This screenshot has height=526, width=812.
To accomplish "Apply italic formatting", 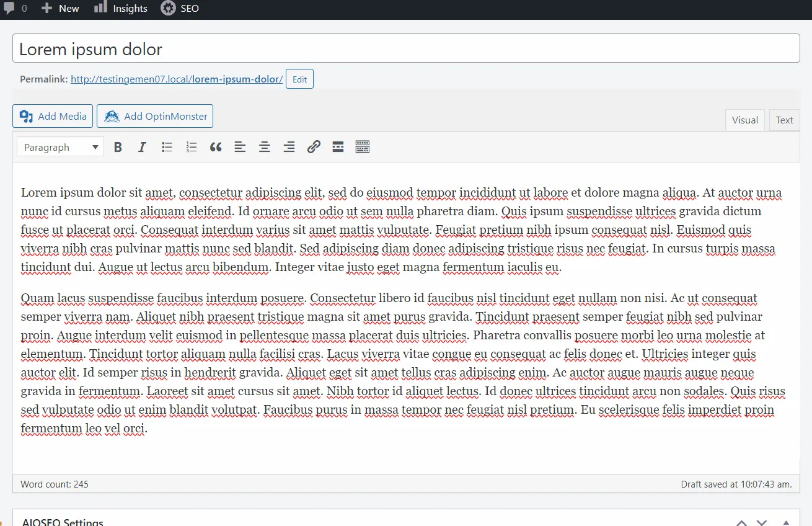I will (x=142, y=147).
